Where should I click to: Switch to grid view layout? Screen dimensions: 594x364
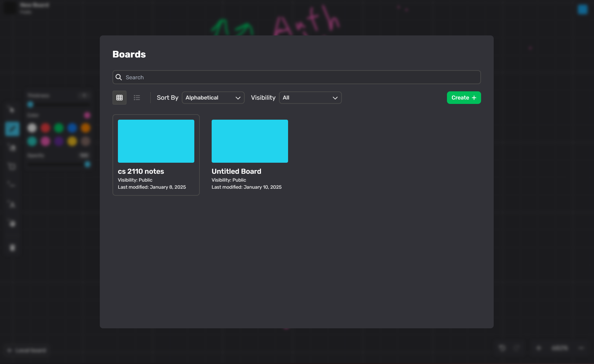click(x=119, y=98)
